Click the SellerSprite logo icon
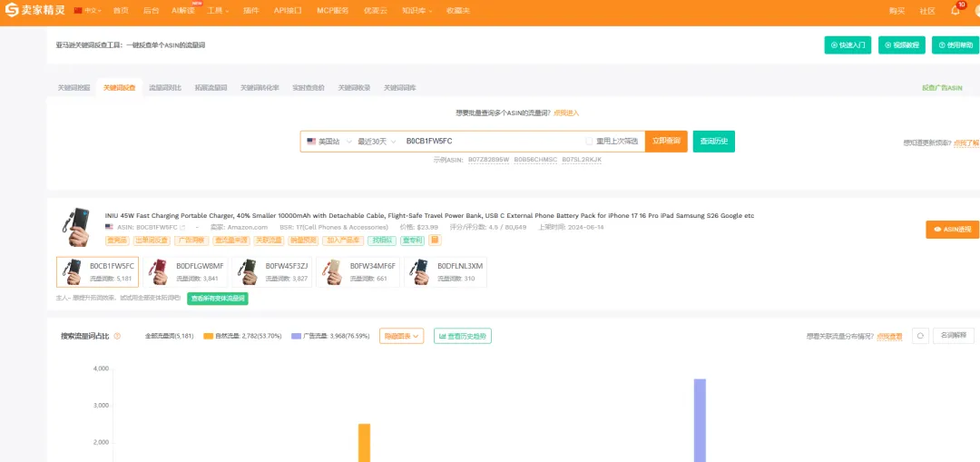The width and height of the screenshot is (980, 462). pos(11,11)
